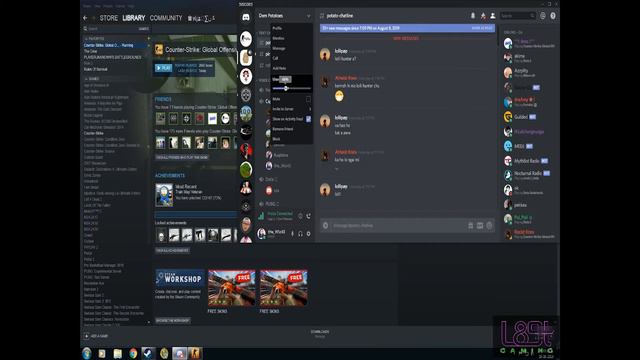Viewport: 640px width, 360px height.
Task: Click blue PLAY button for Counter-Strike
Action: tap(164, 68)
